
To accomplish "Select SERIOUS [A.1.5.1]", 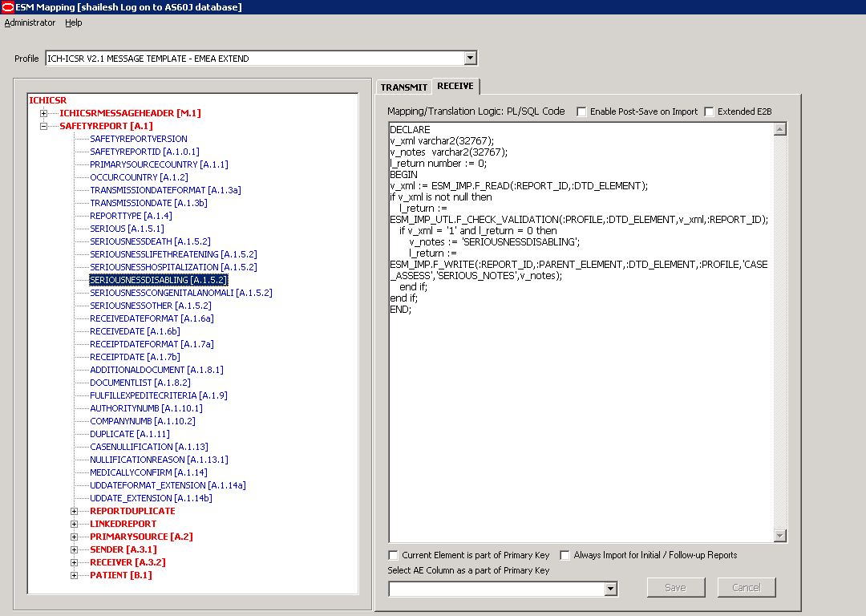I will [127, 228].
